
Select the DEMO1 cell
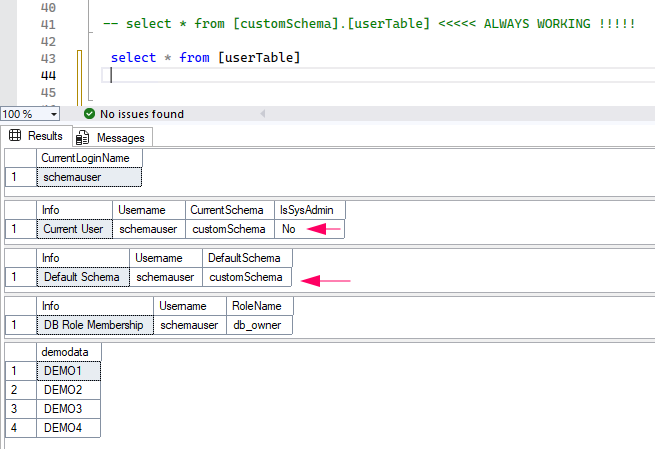(x=68, y=371)
